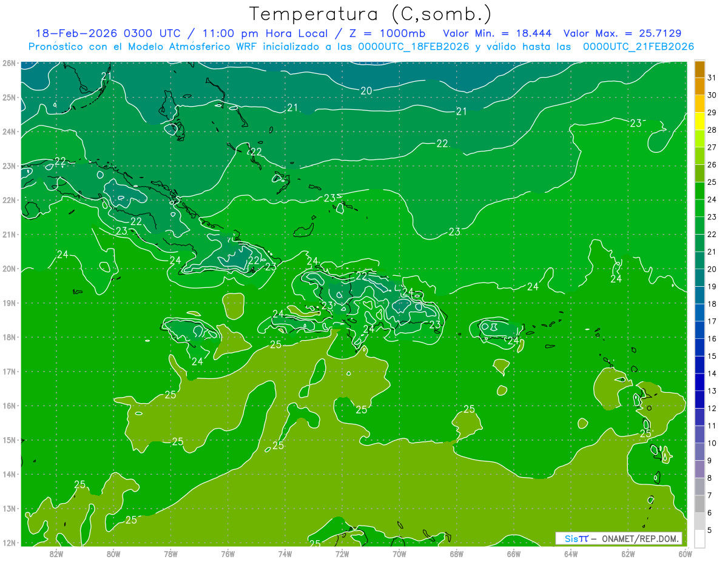Click the yellow color scale segment between 28 and 29
Viewport: 728px width, 562px height.
[699, 121]
